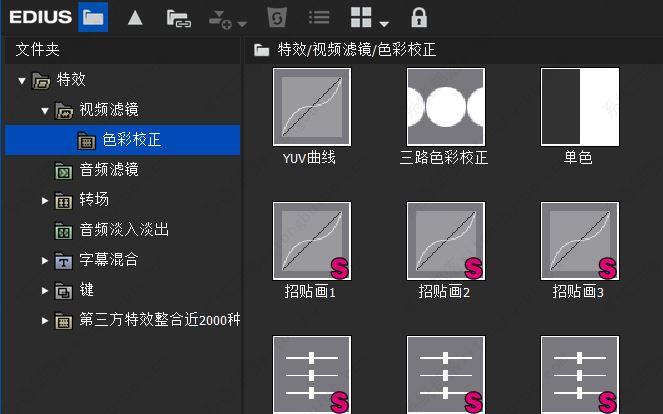The width and height of the screenshot is (663, 414).
Task: Select the 键 tree item
Action: click(86, 290)
